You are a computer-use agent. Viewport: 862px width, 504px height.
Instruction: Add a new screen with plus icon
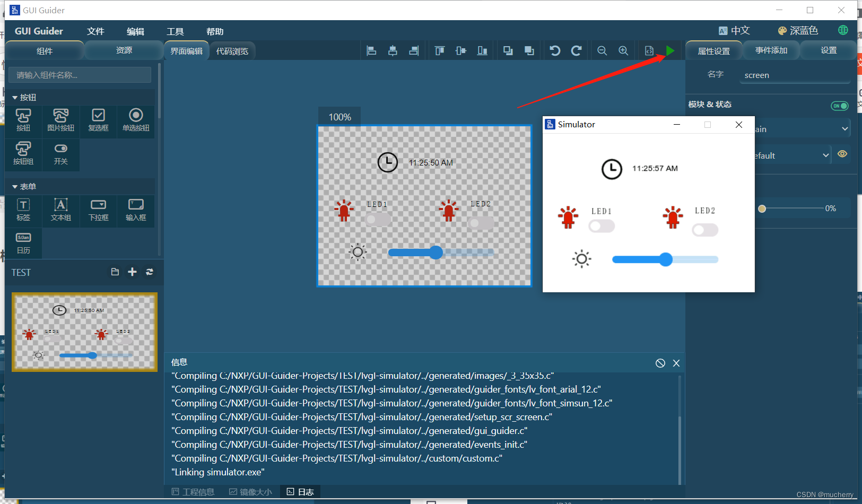pyautogui.click(x=132, y=272)
